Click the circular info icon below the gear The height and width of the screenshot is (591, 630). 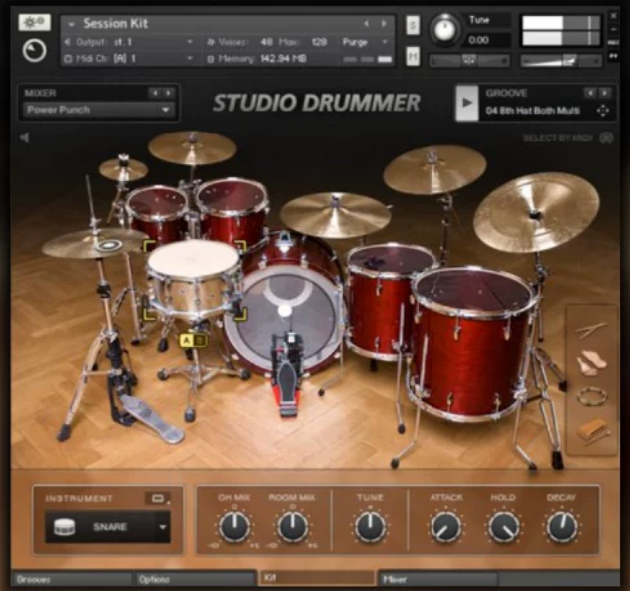click(x=34, y=51)
